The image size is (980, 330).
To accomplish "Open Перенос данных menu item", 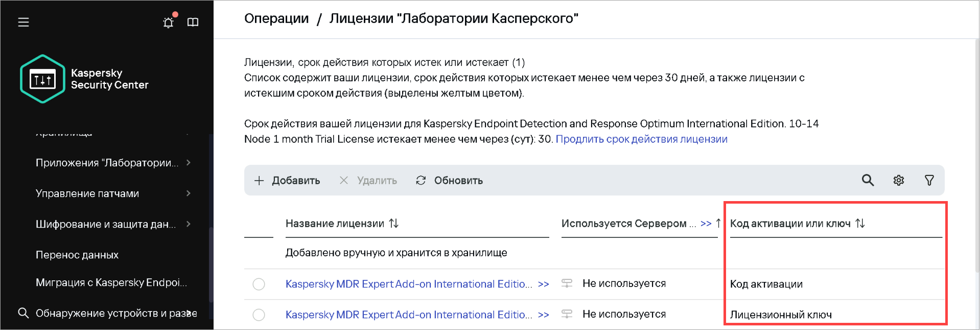I will (77, 255).
